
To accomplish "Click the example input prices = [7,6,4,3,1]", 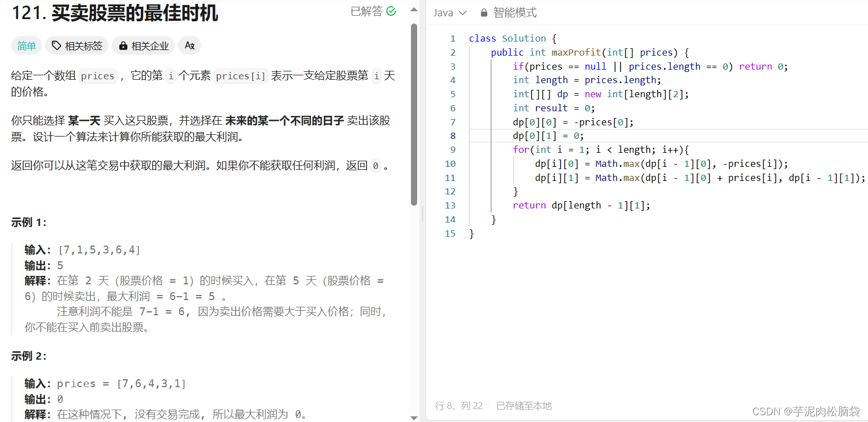I will click(x=121, y=383).
